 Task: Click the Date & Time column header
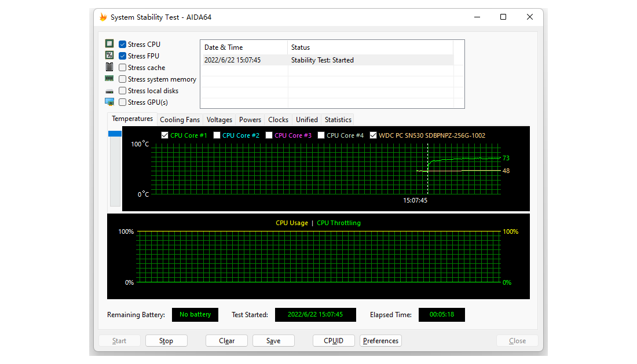pyautogui.click(x=244, y=47)
